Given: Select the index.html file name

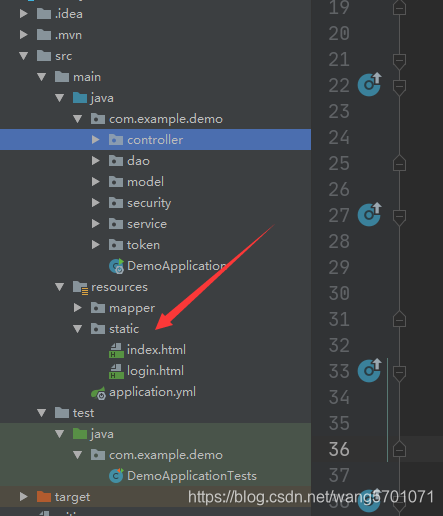Looking at the screenshot, I should (x=156, y=350).
